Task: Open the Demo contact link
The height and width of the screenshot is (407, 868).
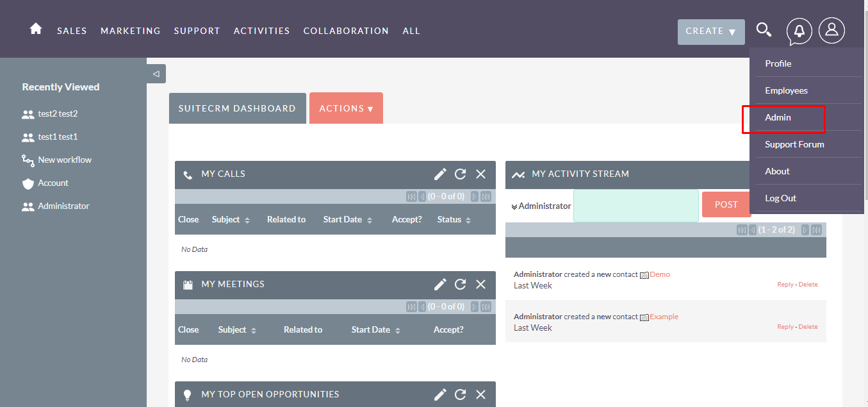Action: pyautogui.click(x=660, y=274)
